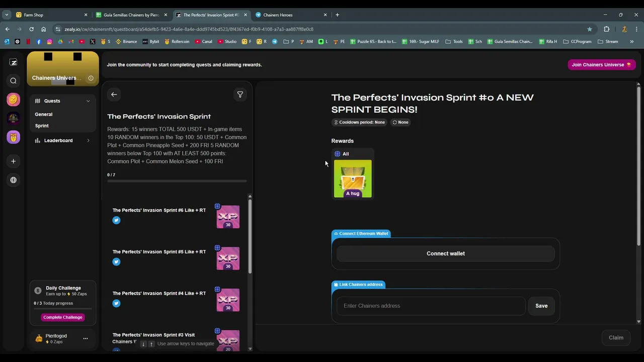Reload the page in browser toolbar

[x=31, y=29]
